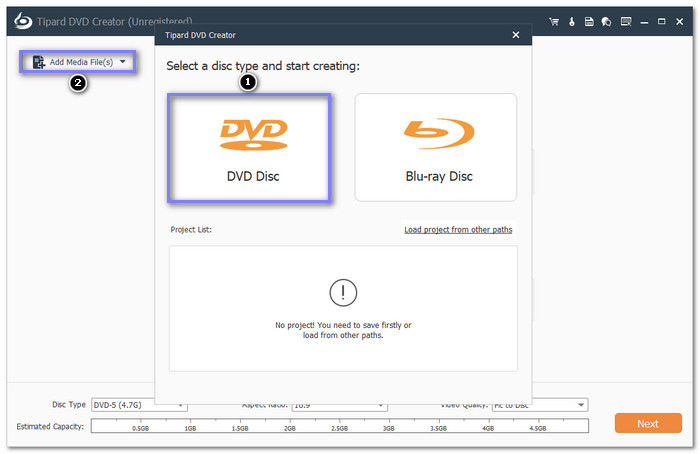Close the main Tipard DVD Creator window
This screenshot has width=700, height=454.
679,21
